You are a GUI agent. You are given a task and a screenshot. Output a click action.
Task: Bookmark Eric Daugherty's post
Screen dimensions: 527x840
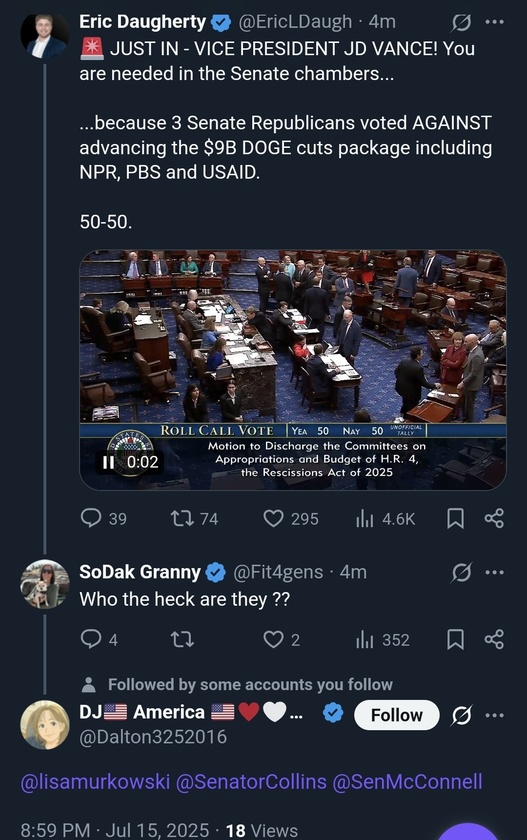click(455, 518)
